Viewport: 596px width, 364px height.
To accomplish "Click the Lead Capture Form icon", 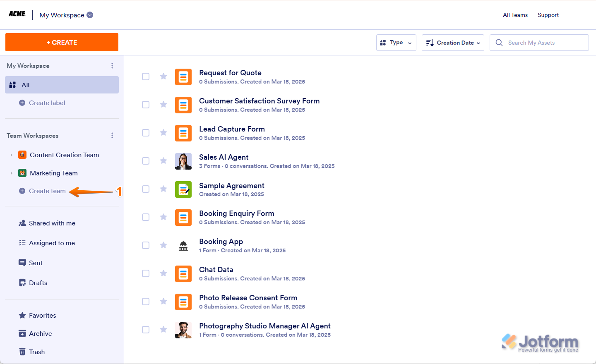I will pos(183,133).
